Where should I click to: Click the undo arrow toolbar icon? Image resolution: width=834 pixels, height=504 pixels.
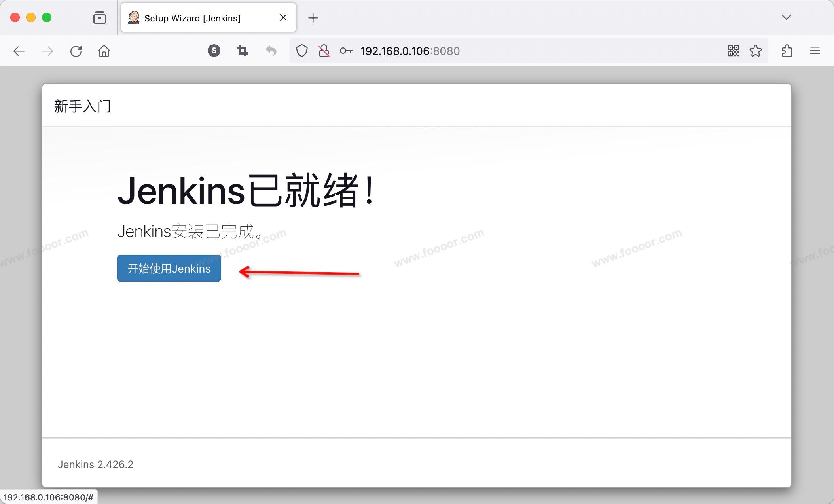[x=271, y=51]
